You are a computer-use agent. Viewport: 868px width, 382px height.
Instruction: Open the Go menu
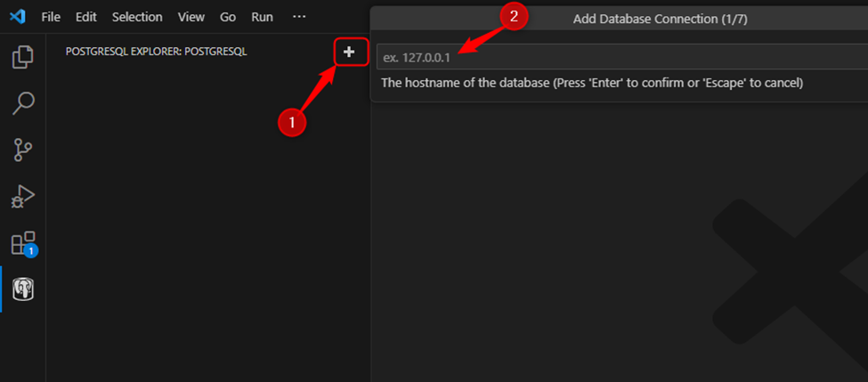click(x=228, y=17)
